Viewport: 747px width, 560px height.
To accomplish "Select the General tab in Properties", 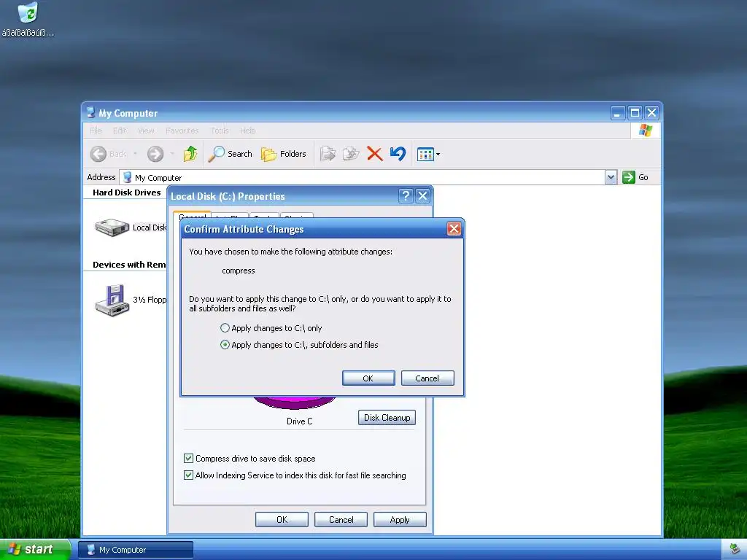I will coord(192,215).
